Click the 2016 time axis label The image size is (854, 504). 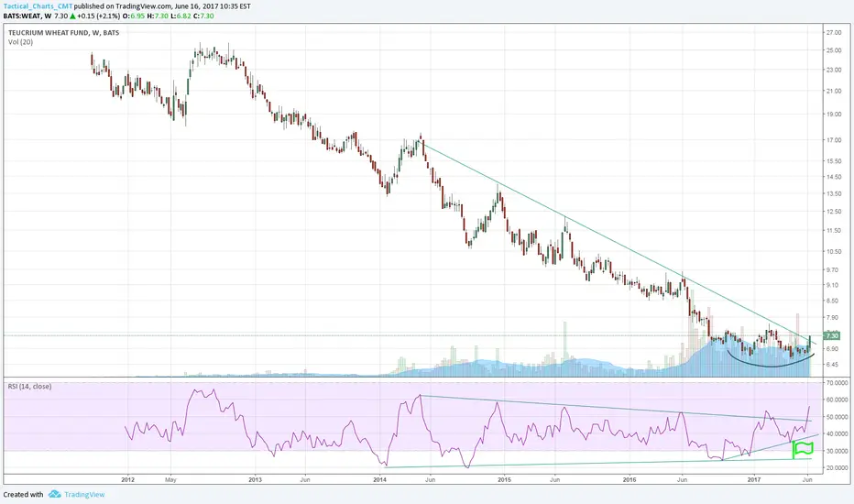(x=630, y=480)
